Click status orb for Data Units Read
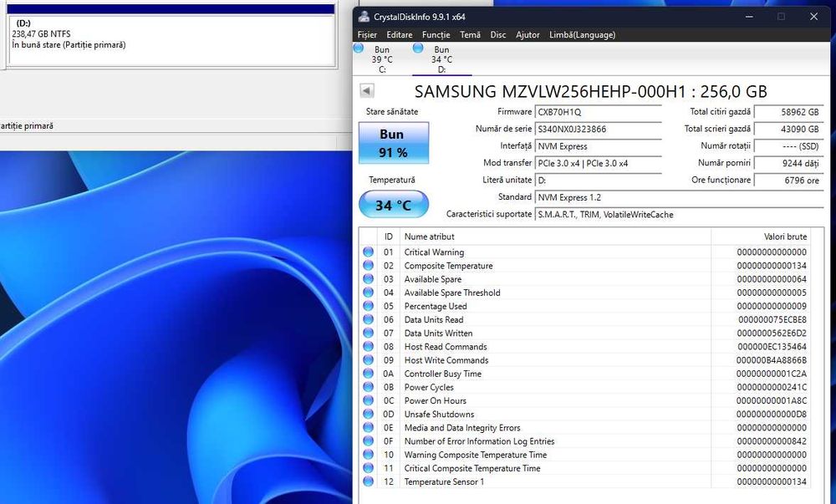 click(369, 319)
